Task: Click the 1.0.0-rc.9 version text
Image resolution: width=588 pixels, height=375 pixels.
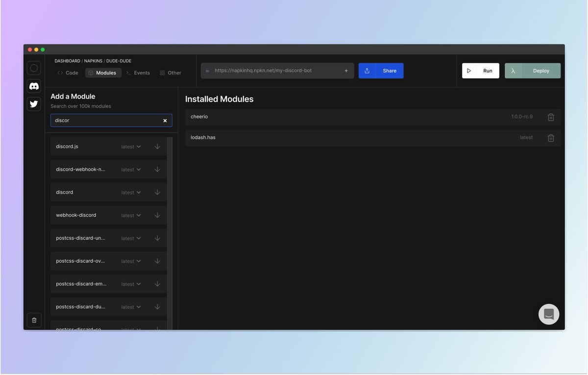Action: point(522,117)
